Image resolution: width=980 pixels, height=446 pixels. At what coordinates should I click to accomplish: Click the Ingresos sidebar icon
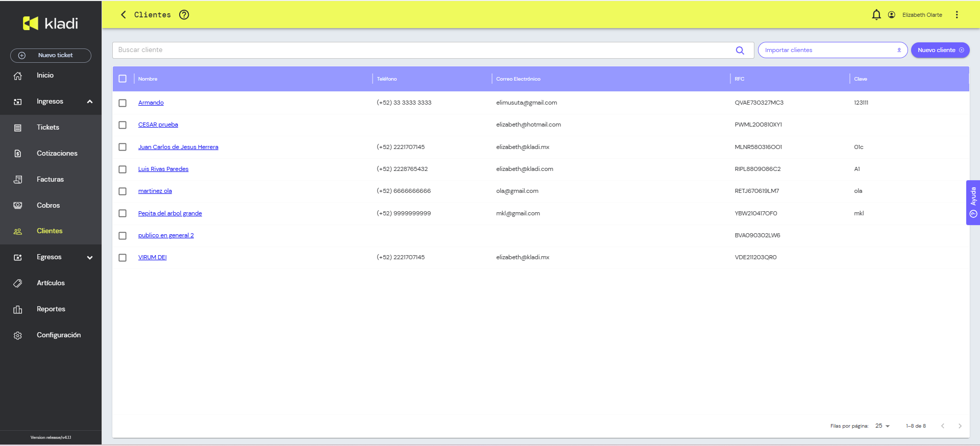tap(18, 102)
